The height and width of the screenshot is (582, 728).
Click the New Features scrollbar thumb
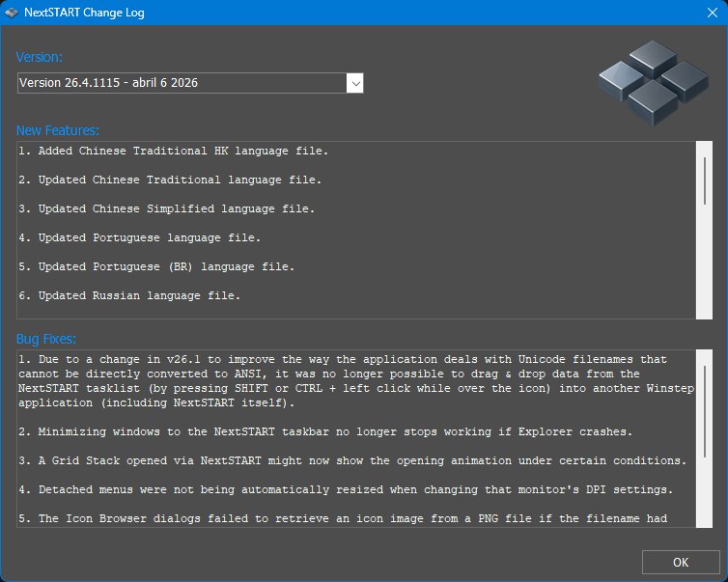[x=704, y=181]
